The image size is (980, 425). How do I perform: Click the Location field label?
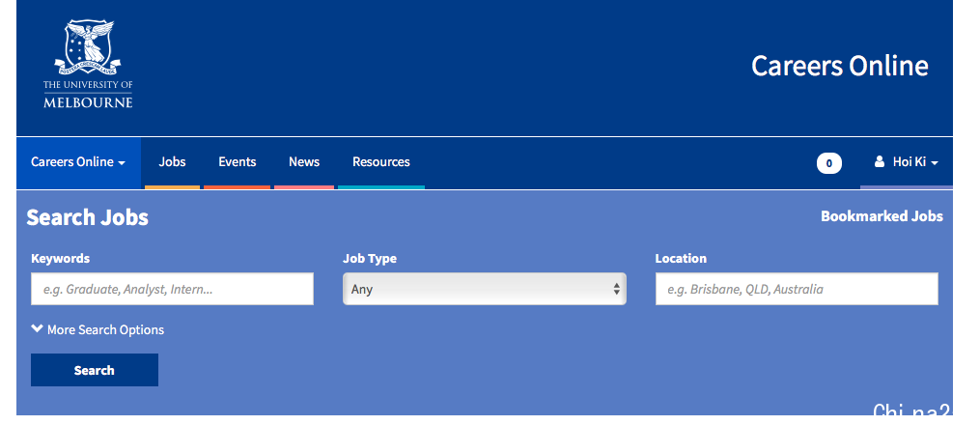(x=681, y=258)
